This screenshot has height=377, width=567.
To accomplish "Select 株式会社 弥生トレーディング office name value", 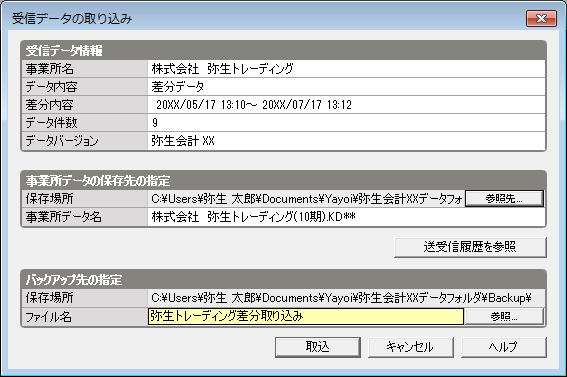I will [x=222, y=68].
